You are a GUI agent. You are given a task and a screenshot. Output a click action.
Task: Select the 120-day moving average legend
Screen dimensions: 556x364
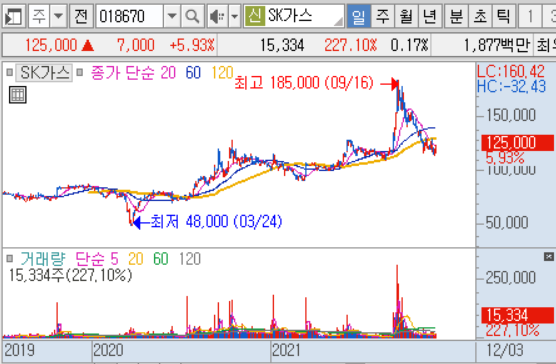222,73
